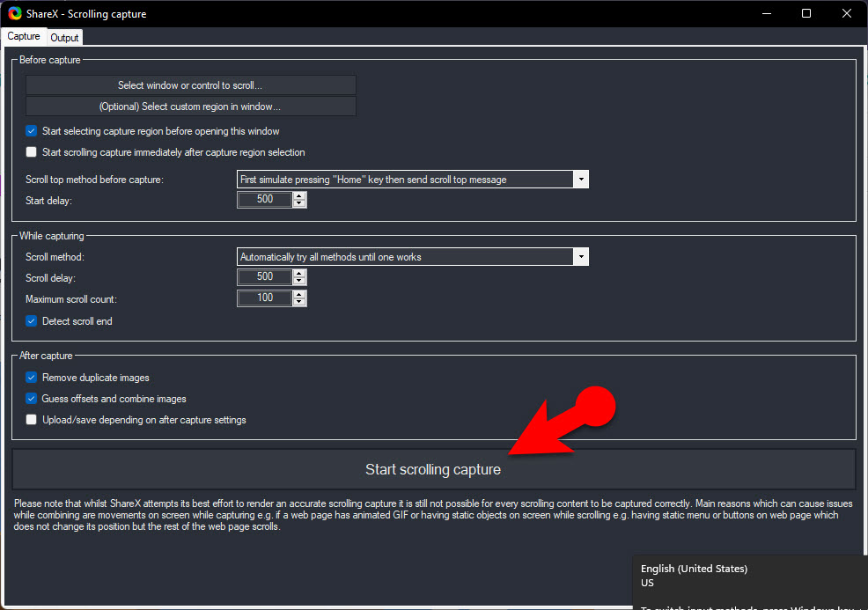Increase Maximum scroll count with up arrow

click(299, 294)
